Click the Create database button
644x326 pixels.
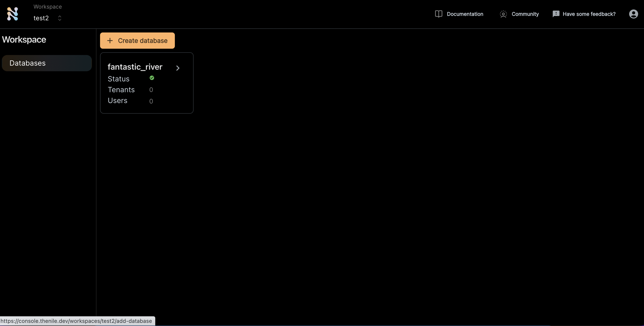[x=137, y=40]
